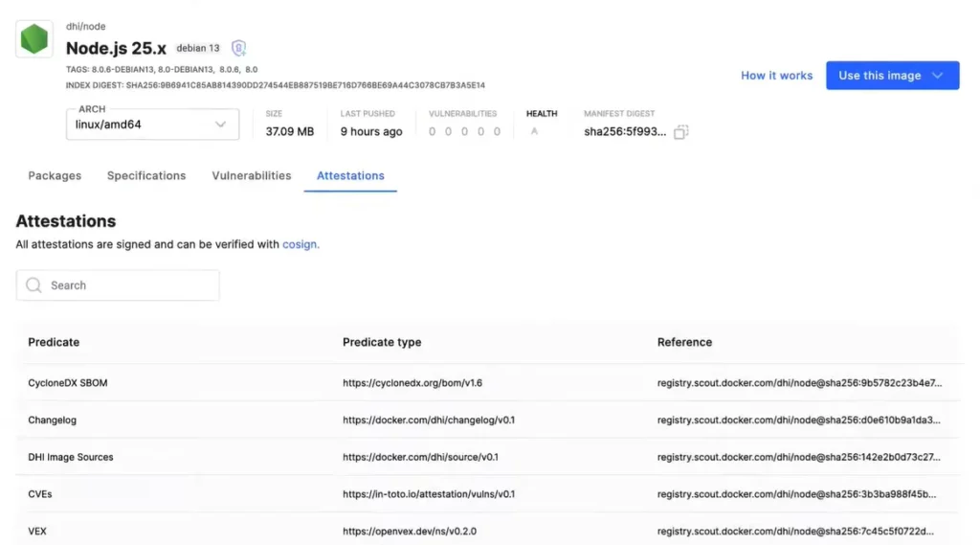Click the TAGS line listing 8.0.6-DEBIAN13
The width and height of the screenshot is (980, 545).
162,70
